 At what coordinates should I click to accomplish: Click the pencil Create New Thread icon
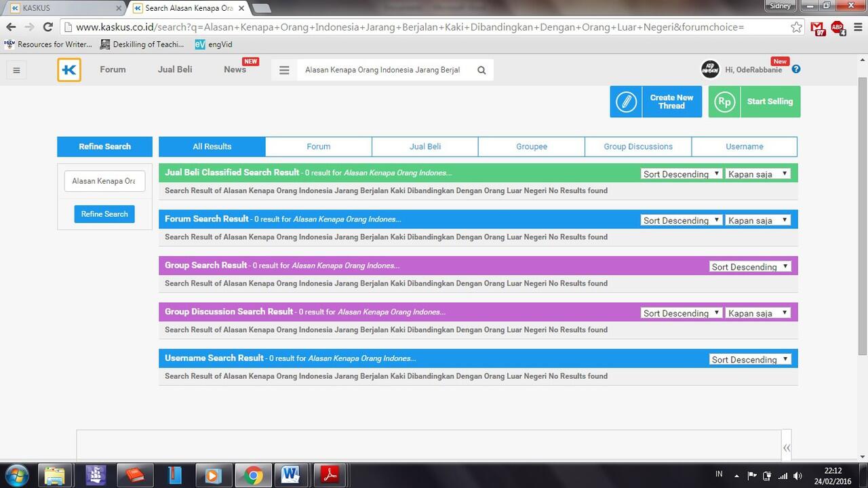(x=627, y=102)
